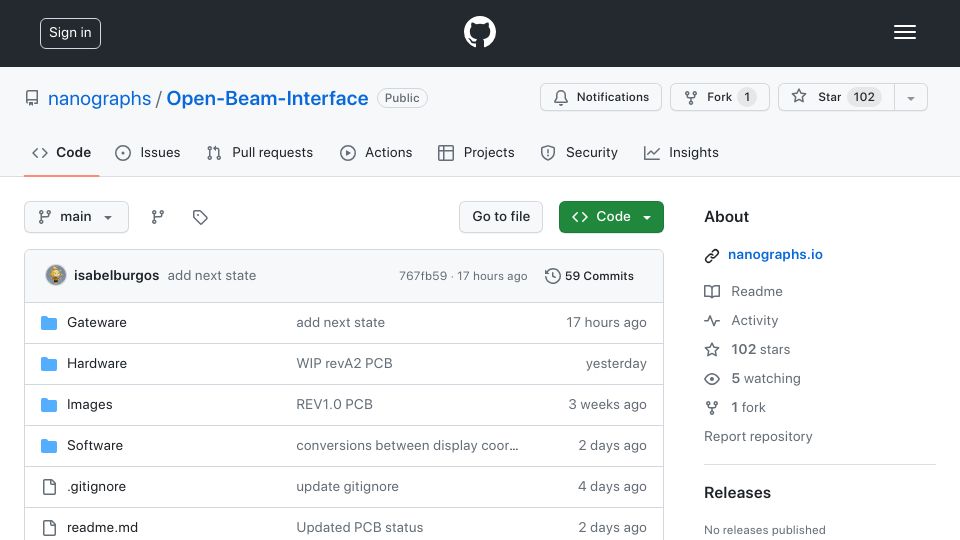This screenshot has height=540, width=960.
Task: Click the Software folder icon
Action: click(x=49, y=446)
